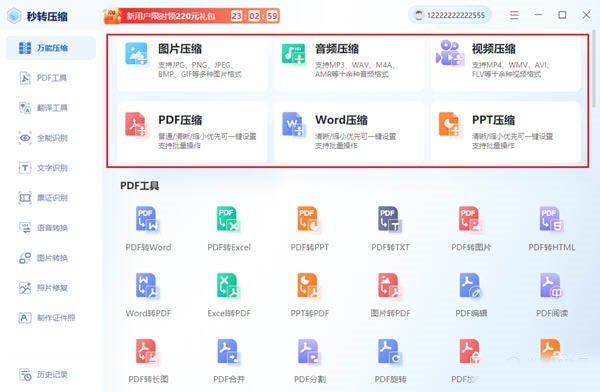
Task: Launch the PDF转TXT tool
Action: point(390,229)
